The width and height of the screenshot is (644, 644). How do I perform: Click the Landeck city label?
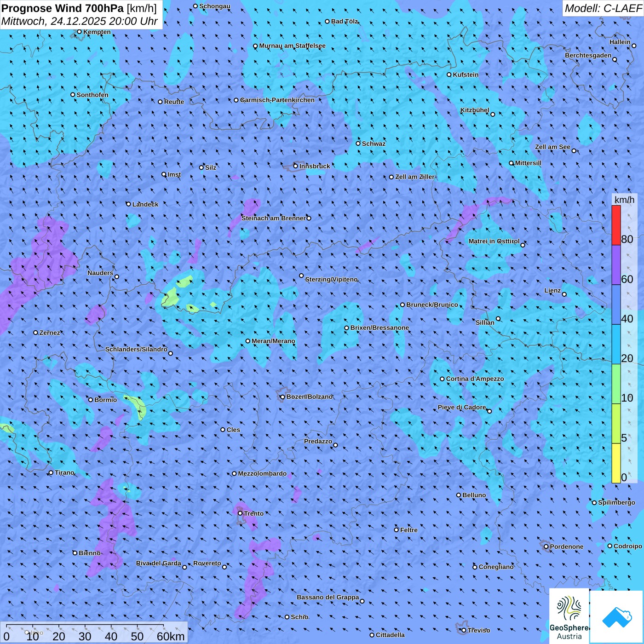click(x=145, y=204)
